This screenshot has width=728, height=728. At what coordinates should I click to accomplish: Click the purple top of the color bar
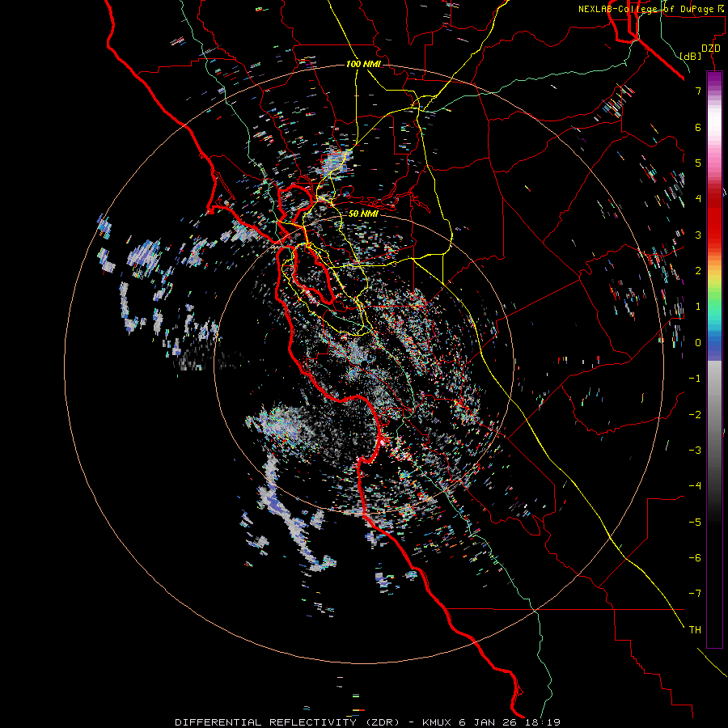(714, 79)
